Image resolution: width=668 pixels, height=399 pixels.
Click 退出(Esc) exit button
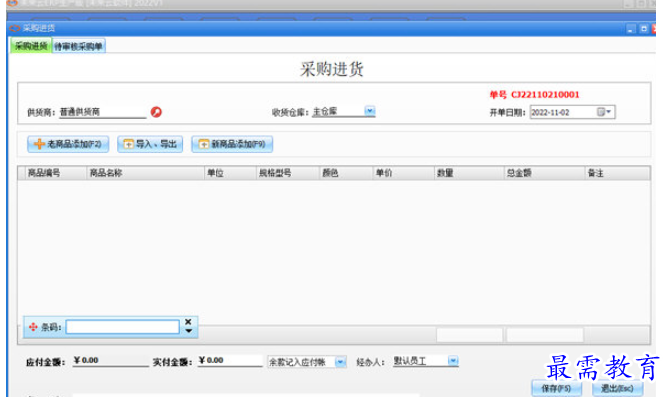pyautogui.click(x=617, y=388)
